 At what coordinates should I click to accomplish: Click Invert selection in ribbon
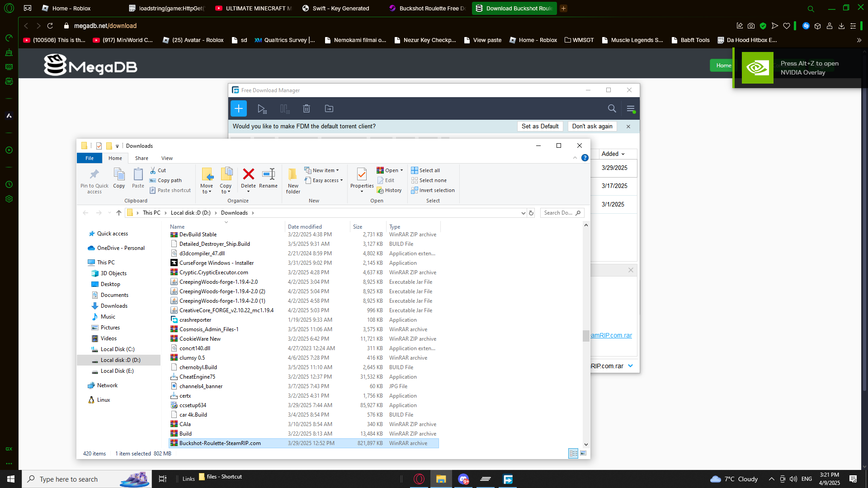[x=433, y=190]
